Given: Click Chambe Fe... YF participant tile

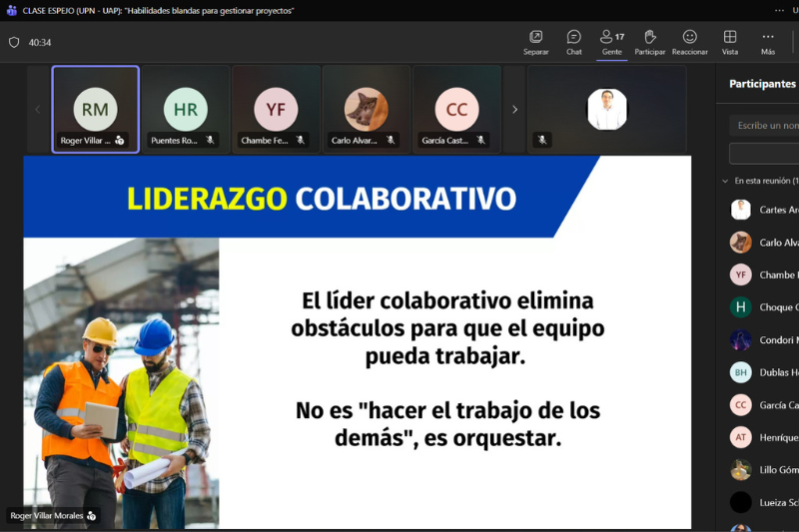Looking at the screenshot, I should (x=276, y=109).
